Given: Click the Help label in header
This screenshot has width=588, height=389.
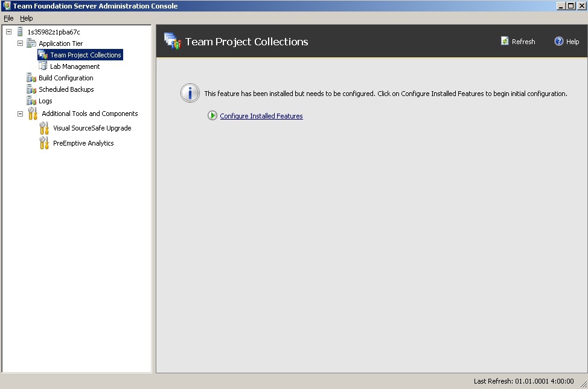Looking at the screenshot, I should point(573,42).
